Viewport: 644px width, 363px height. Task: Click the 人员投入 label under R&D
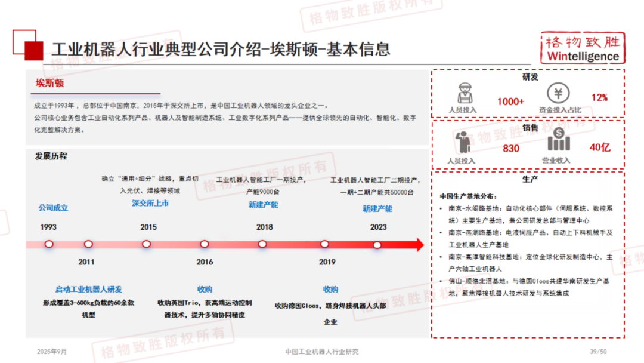point(463,110)
